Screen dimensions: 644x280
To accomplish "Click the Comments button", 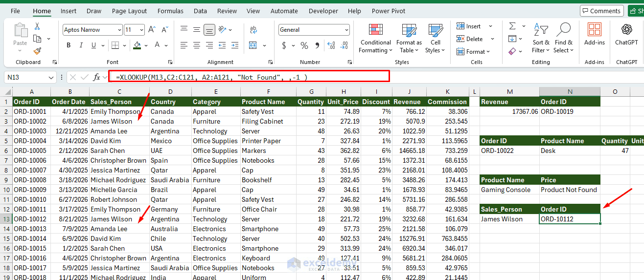I will point(601,11).
